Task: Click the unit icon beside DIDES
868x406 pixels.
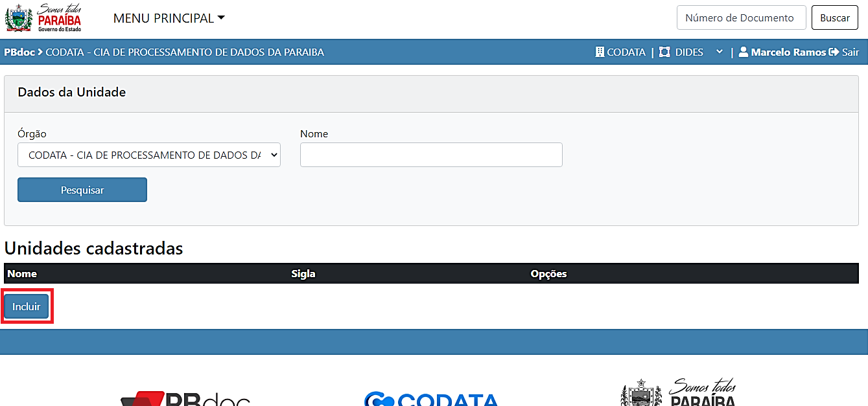Action: pyautogui.click(x=664, y=52)
